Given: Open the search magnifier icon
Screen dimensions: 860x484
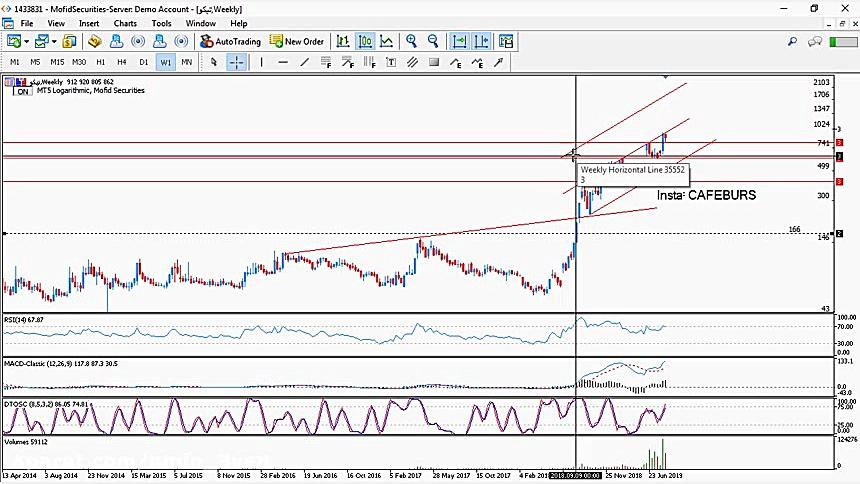Looking at the screenshot, I should click(x=792, y=41).
